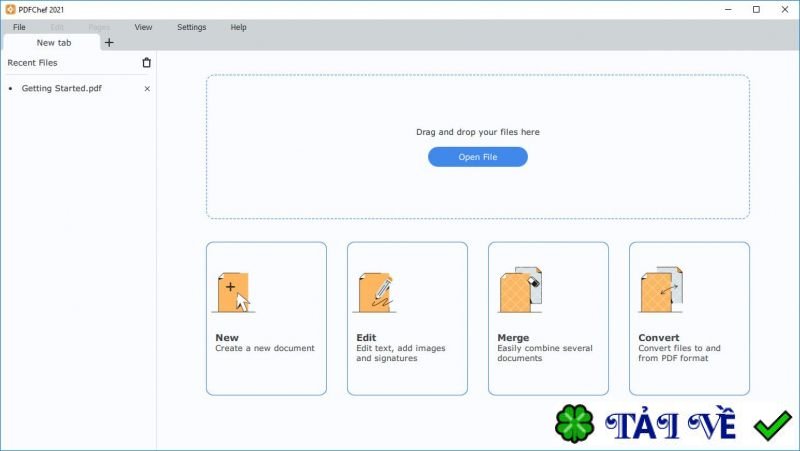Image resolution: width=800 pixels, height=451 pixels.
Task: Open the Edit menu
Action: pos(57,27)
